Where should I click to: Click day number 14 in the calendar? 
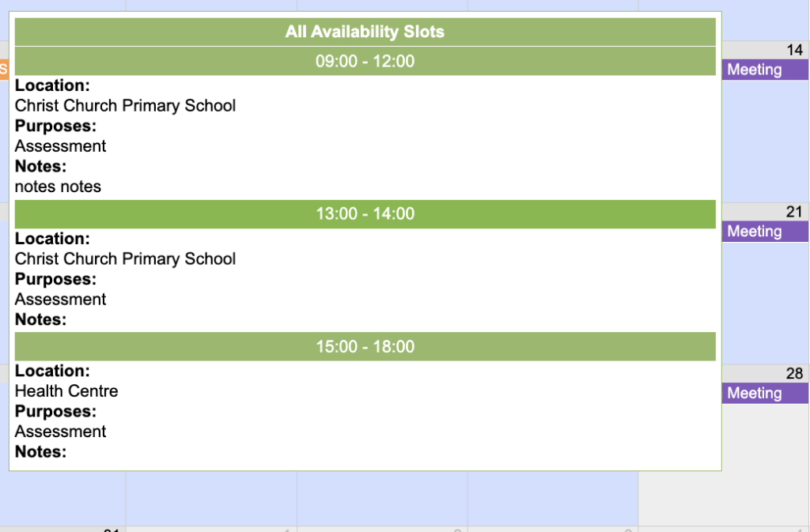tap(794, 51)
